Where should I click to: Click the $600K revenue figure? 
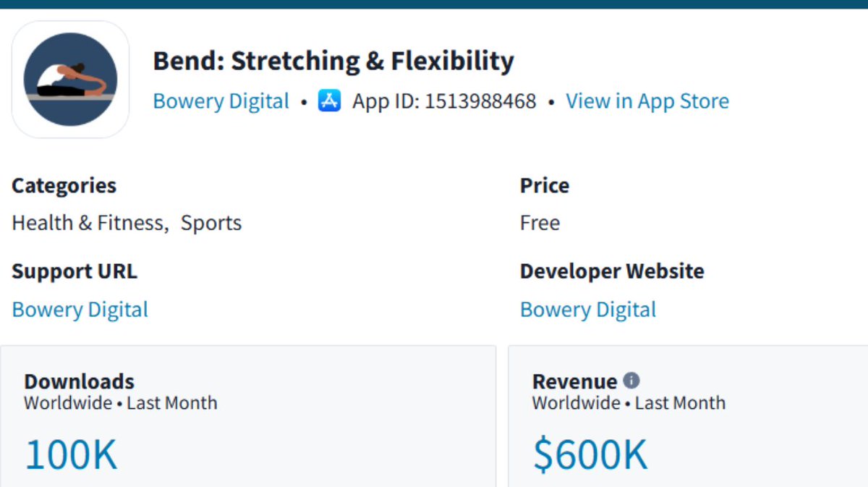tap(590, 454)
